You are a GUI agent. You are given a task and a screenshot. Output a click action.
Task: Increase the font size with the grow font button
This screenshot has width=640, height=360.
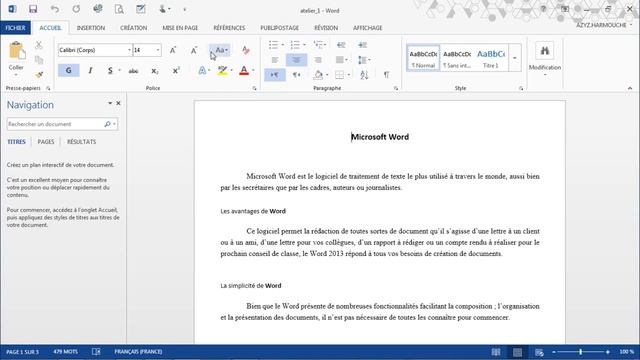coord(173,50)
